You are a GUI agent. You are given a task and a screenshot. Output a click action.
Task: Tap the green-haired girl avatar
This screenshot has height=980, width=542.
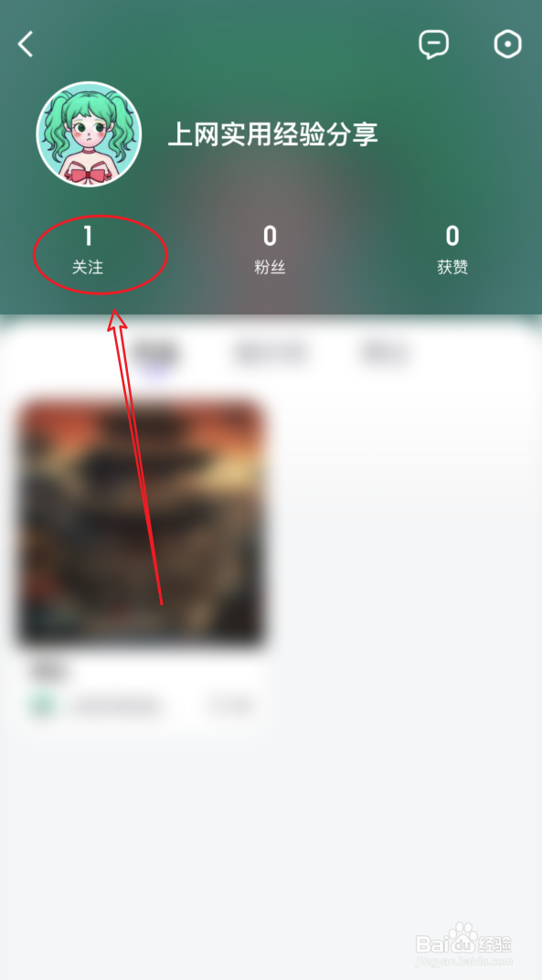89,133
